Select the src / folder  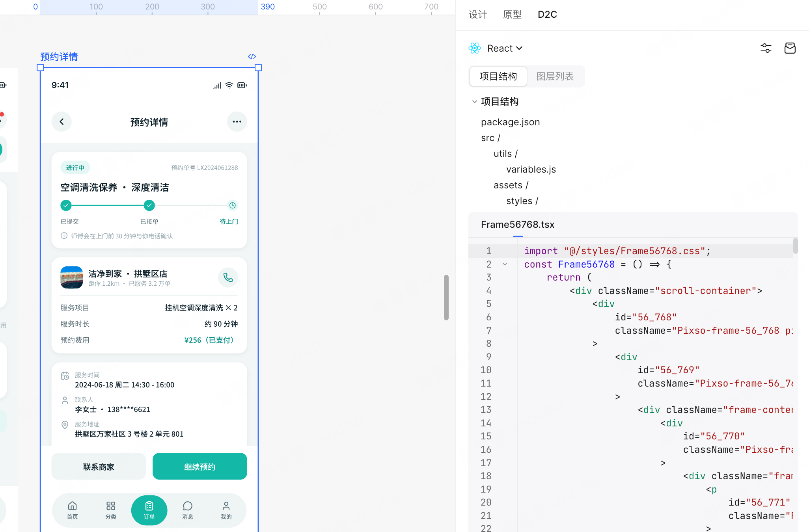click(490, 138)
